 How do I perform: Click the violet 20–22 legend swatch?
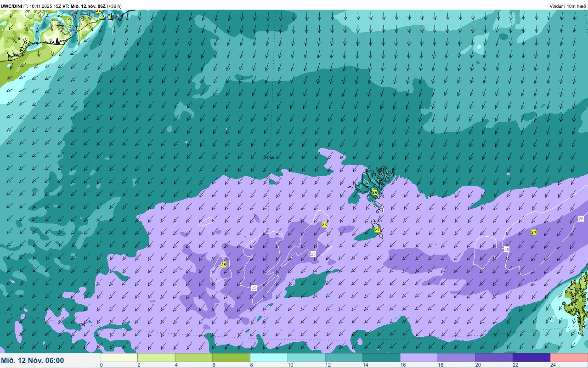tap(494, 357)
